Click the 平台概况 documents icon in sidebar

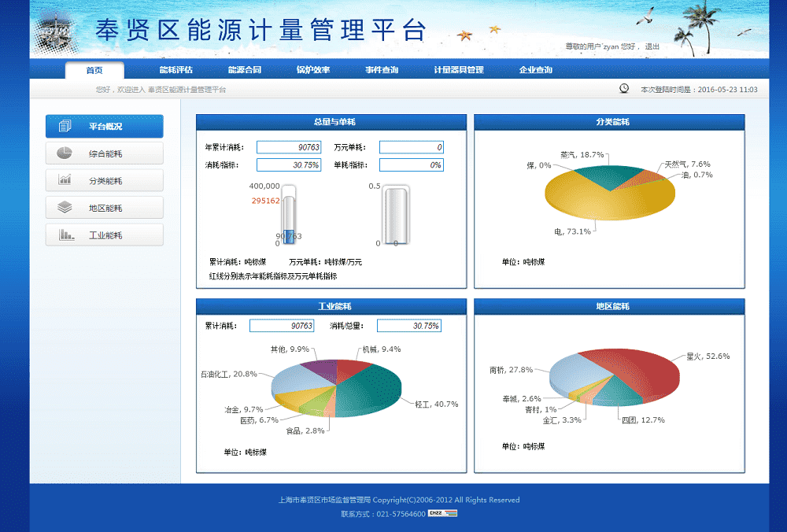(65, 126)
